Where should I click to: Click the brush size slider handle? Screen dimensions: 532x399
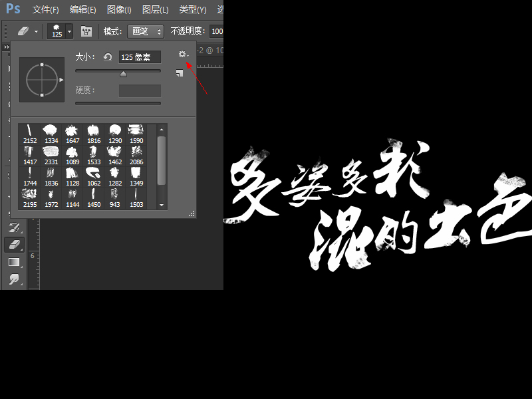pos(123,74)
